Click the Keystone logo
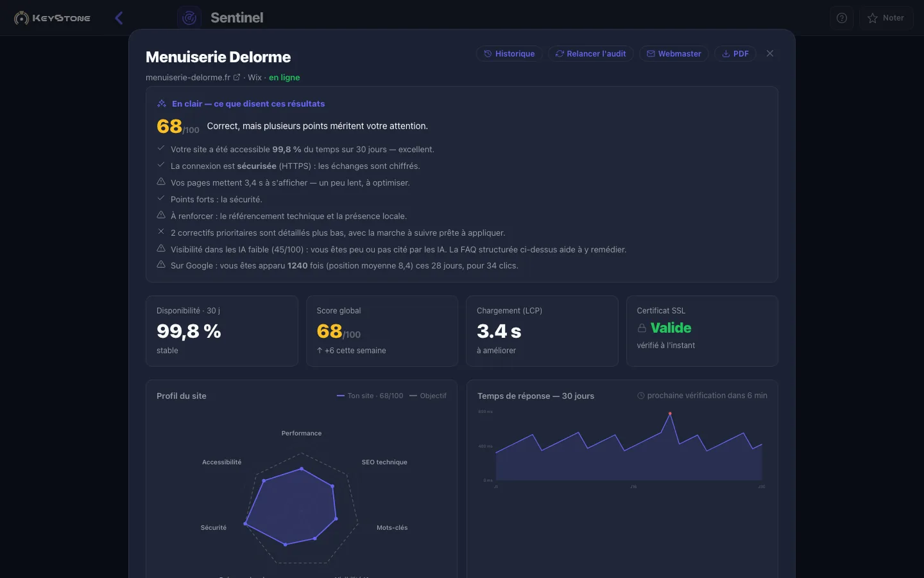 point(53,18)
